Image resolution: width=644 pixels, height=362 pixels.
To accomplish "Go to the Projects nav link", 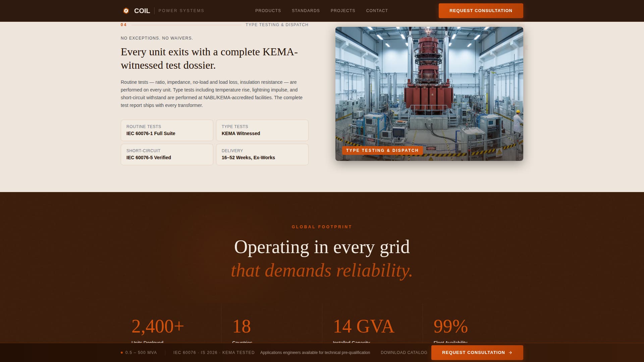I will [x=343, y=11].
